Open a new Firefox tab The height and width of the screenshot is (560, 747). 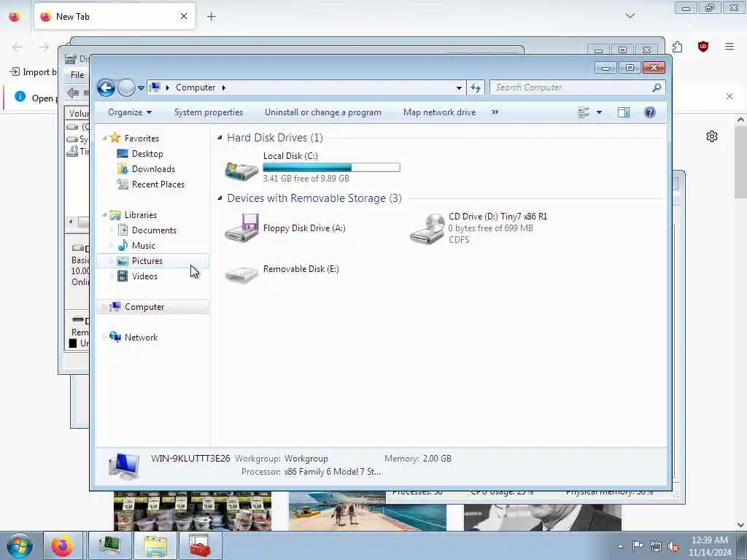tap(211, 17)
